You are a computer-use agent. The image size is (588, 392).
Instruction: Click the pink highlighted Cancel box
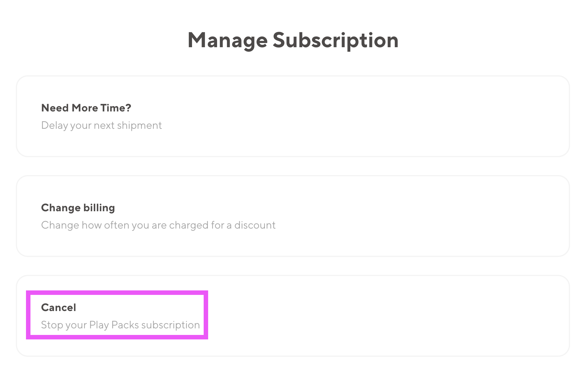point(117,315)
